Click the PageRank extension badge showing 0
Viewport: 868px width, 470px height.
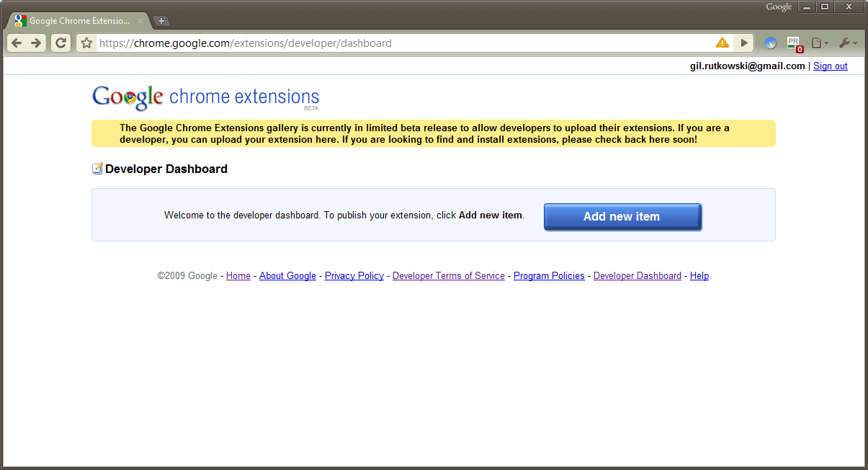(x=794, y=43)
